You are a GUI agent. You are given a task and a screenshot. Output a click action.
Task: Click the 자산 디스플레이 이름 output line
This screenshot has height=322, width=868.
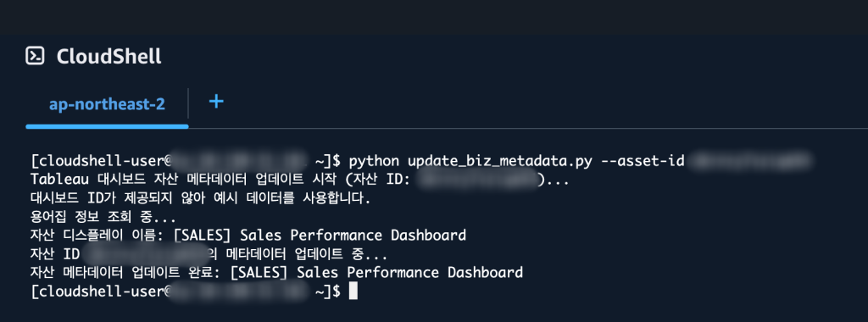[248, 235]
